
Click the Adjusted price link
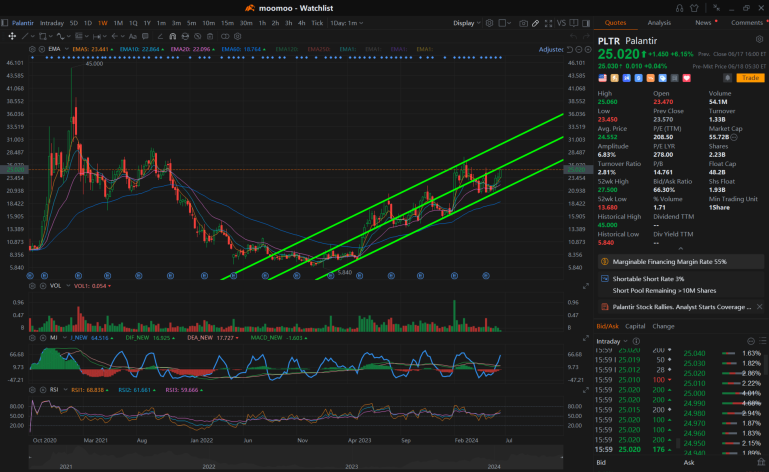click(551, 50)
